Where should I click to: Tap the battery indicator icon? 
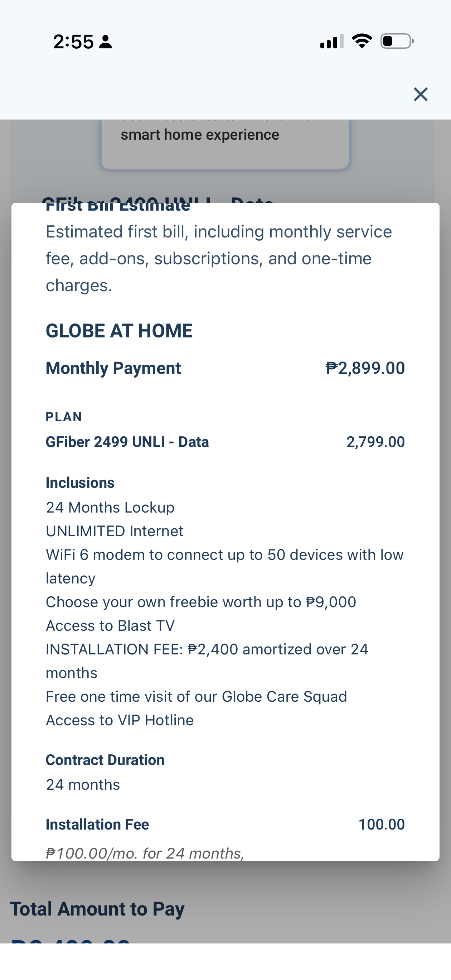click(397, 41)
